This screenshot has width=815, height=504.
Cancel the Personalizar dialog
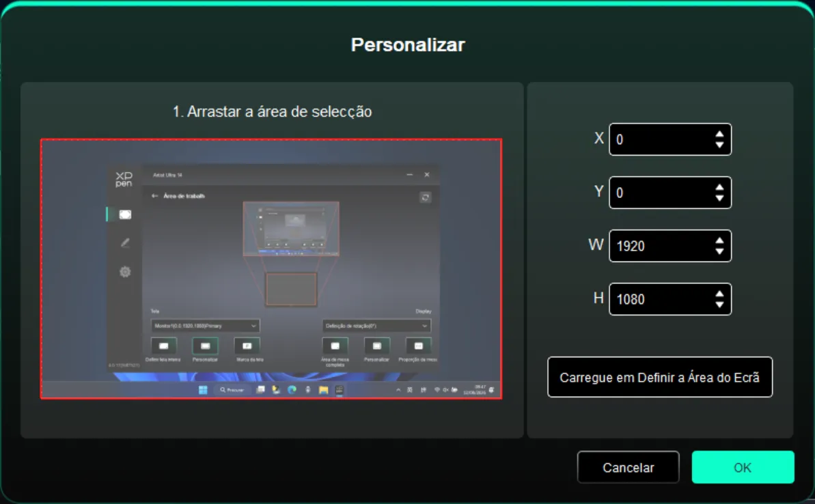[628, 468]
